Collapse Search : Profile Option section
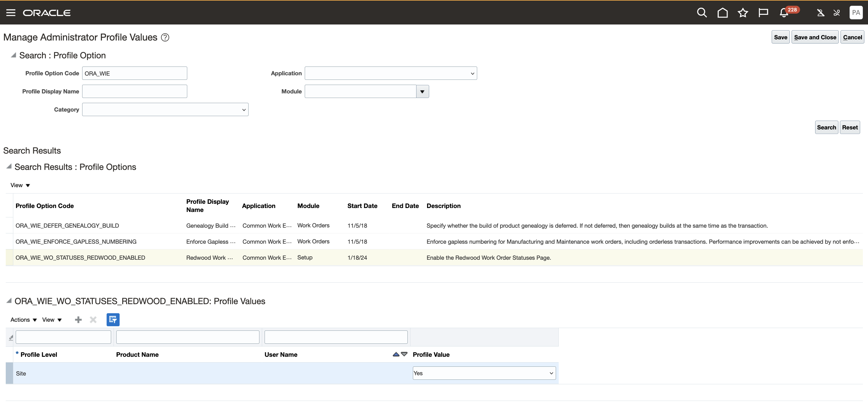 point(14,55)
